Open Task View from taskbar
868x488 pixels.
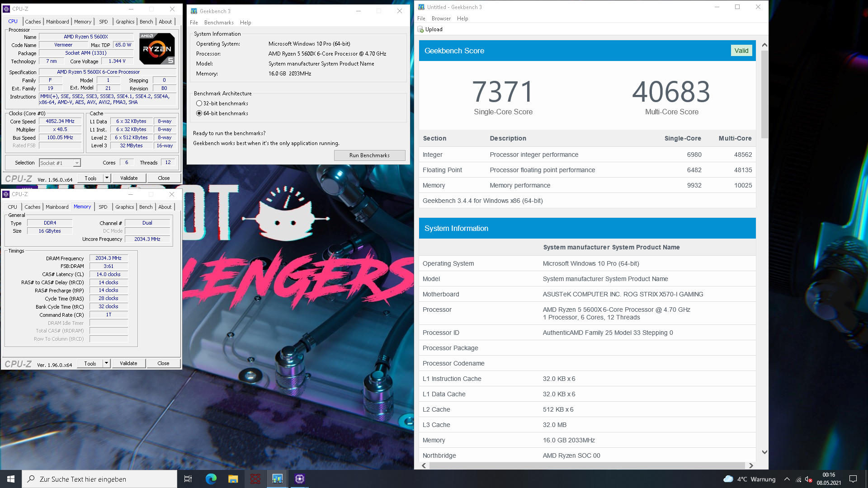(188, 479)
